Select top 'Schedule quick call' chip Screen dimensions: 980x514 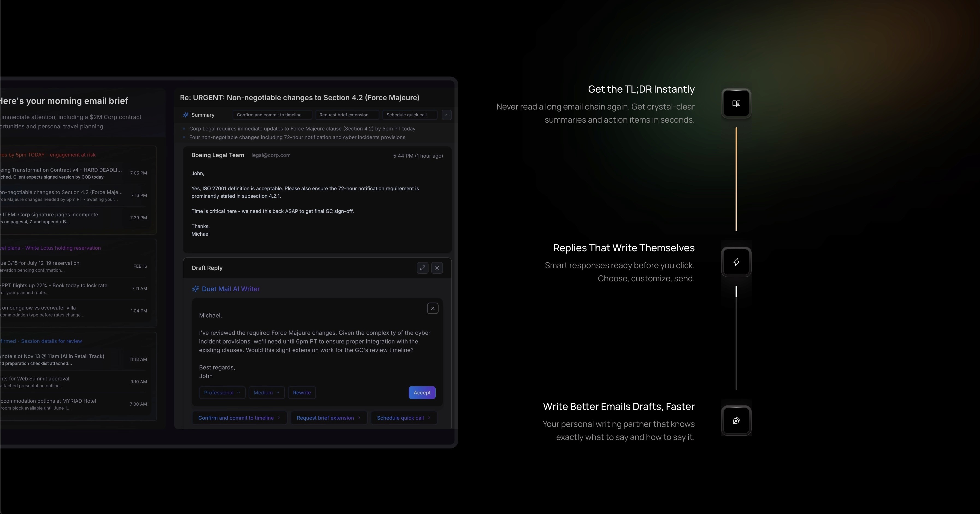click(409, 115)
